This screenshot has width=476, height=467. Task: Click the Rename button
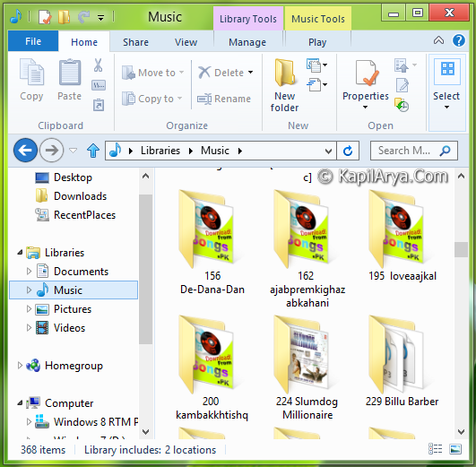pos(224,99)
